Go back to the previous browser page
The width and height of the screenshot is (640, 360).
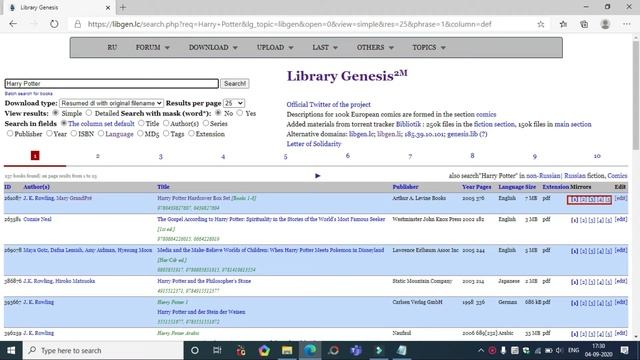[13, 24]
